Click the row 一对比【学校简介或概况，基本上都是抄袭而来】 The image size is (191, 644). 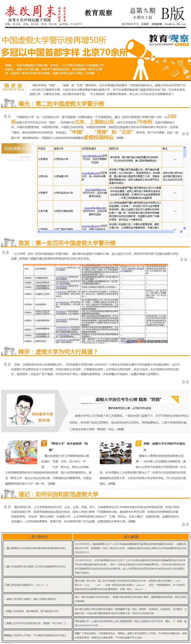point(38,599)
